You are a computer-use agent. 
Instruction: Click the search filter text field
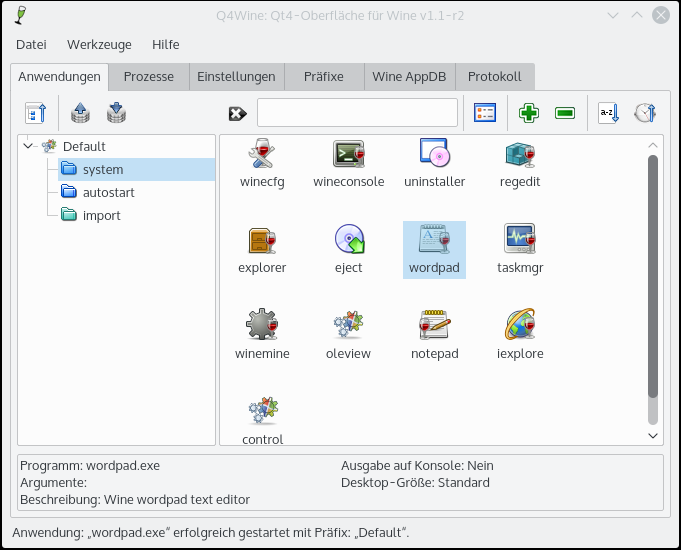[x=357, y=113]
